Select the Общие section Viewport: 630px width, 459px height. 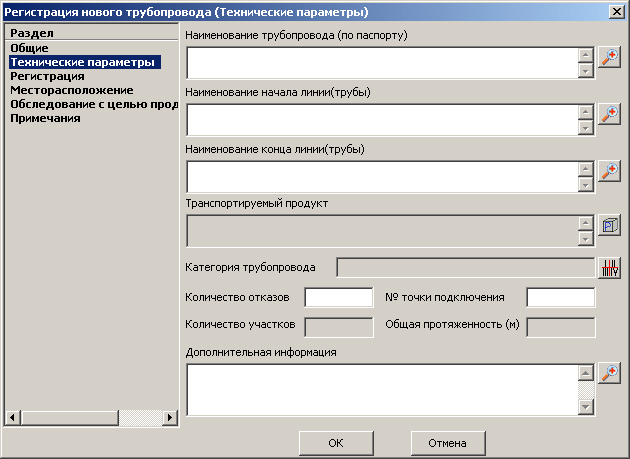coord(29,48)
